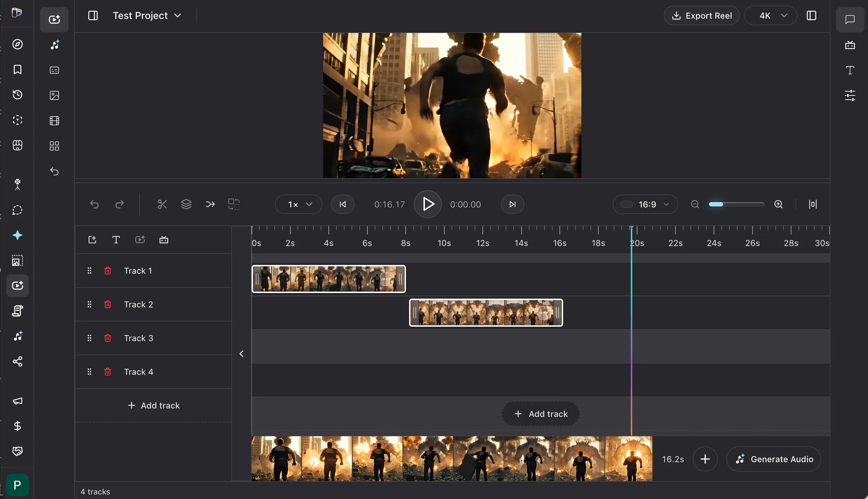The image size is (868, 499).
Task: Click the 0:00.00 timecode
Action: click(466, 204)
